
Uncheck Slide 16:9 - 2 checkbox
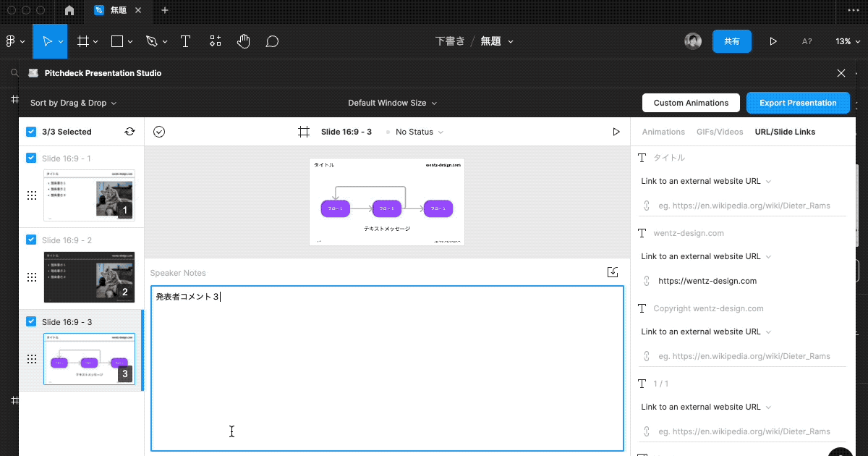pos(30,240)
